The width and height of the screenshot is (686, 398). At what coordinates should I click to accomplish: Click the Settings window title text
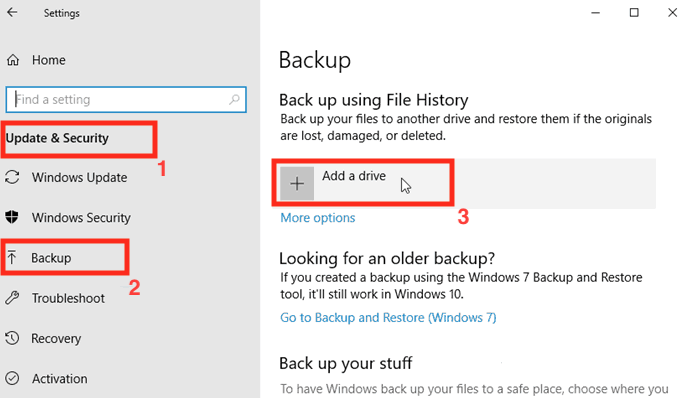pos(62,13)
